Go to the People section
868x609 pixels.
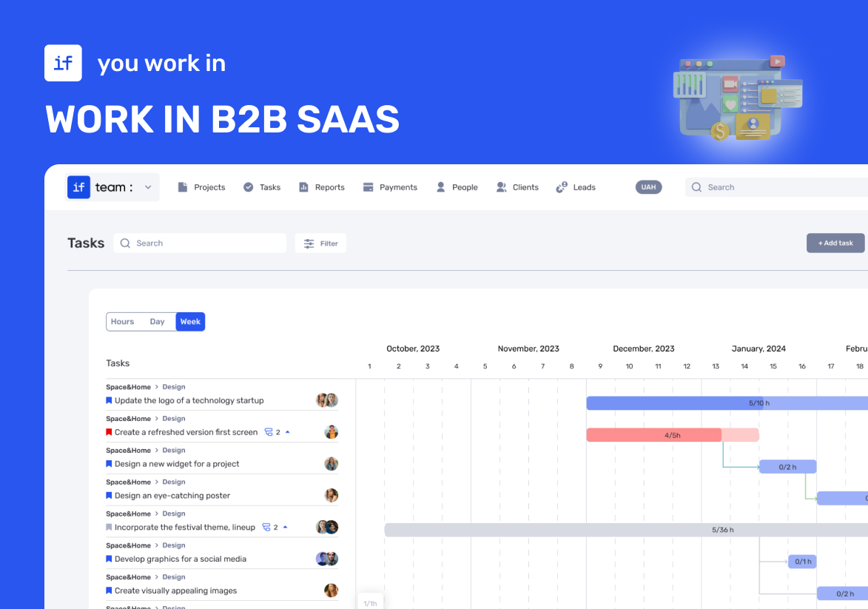tap(457, 187)
